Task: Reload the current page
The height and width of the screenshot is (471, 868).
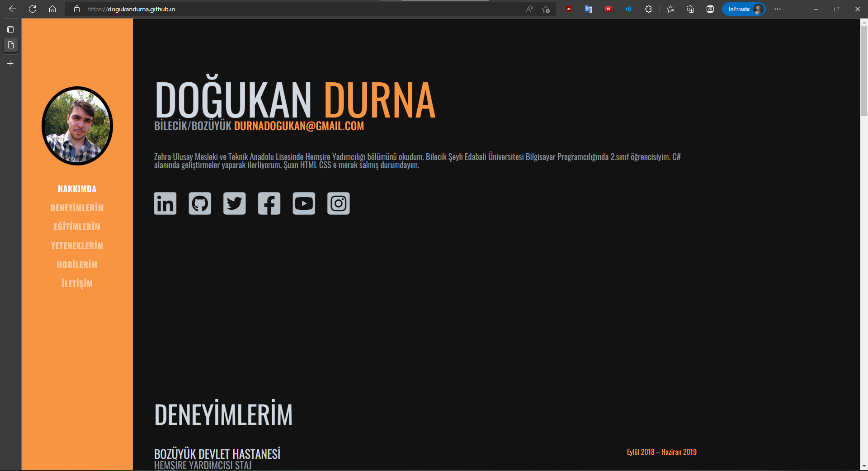Action: coord(33,9)
